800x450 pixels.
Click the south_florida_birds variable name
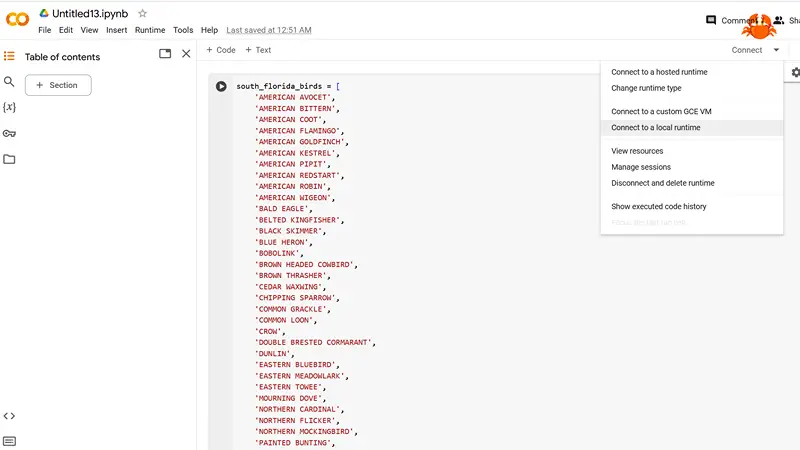[x=279, y=86]
